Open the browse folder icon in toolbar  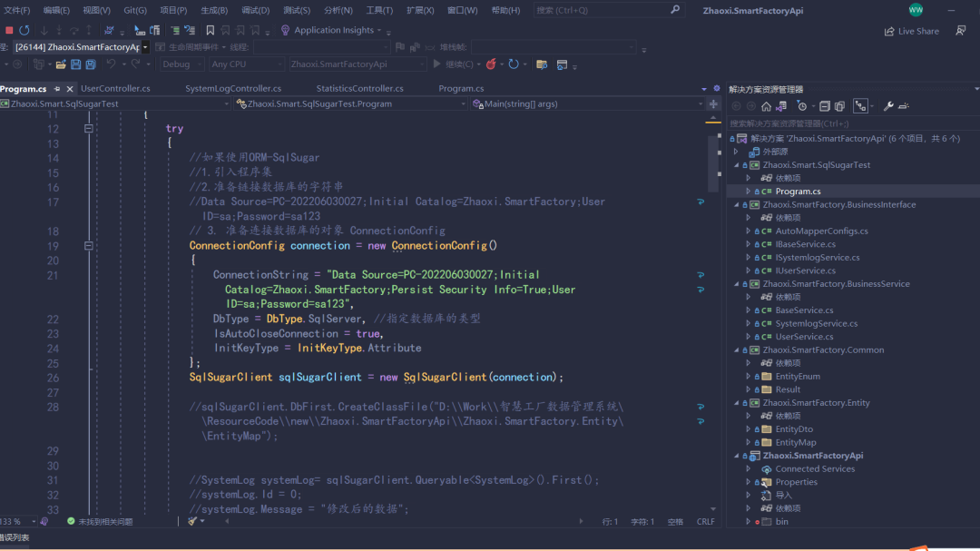click(x=542, y=64)
